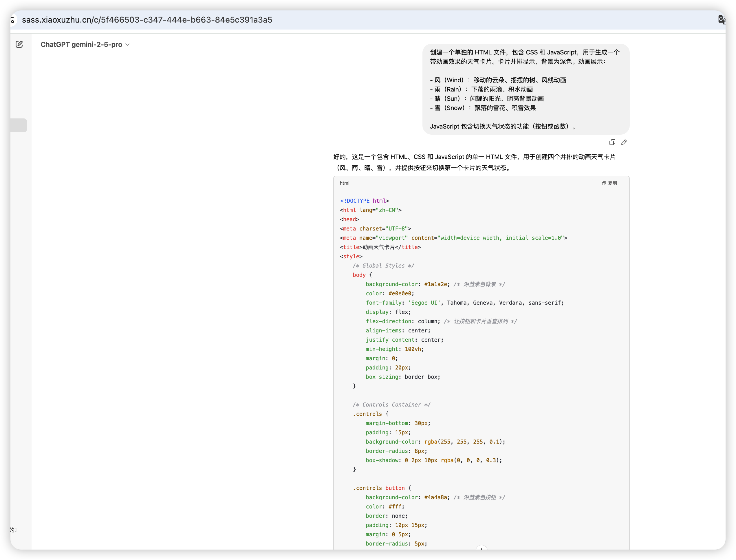Open the ChatGPT gemini-2-5-pro title menu
736x560 pixels.
(82, 44)
